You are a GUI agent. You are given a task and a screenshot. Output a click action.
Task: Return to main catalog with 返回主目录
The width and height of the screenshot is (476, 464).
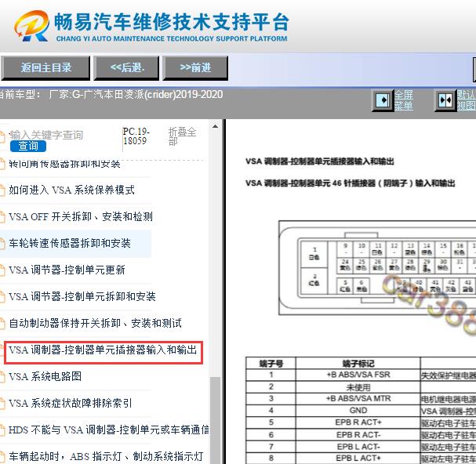pos(45,67)
